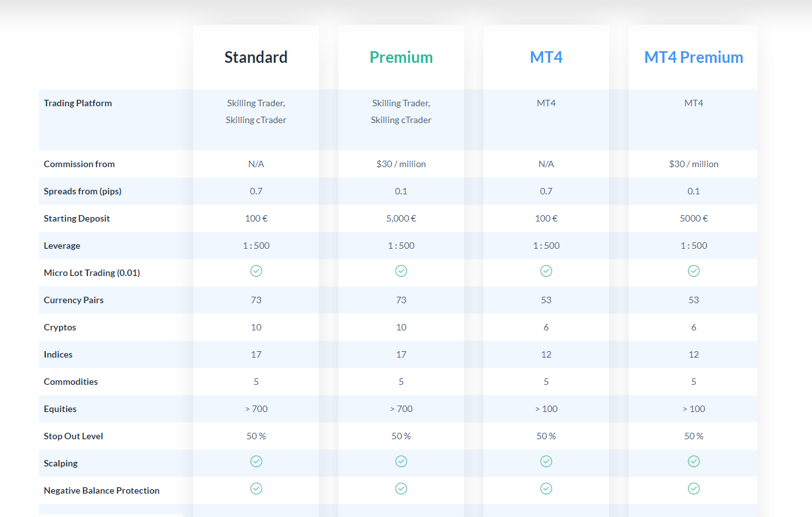Click Negative Balance Protection checkmark under Premium
The height and width of the screenshot is (517, 812).
pyautogui.click(x=401, y=488)
